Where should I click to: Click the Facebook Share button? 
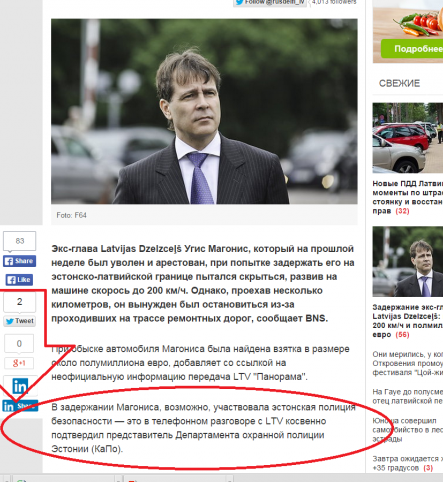[x=19, y=261]
